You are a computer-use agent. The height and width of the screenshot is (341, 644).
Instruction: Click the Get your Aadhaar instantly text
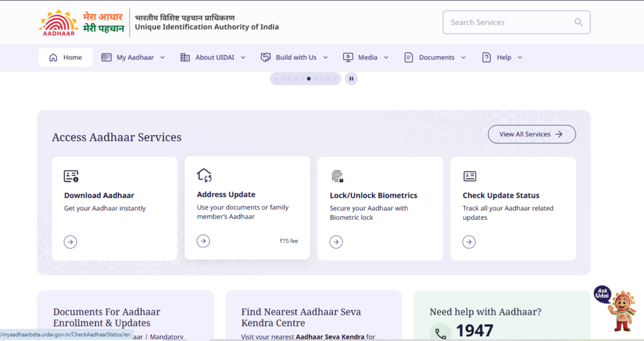105,208
